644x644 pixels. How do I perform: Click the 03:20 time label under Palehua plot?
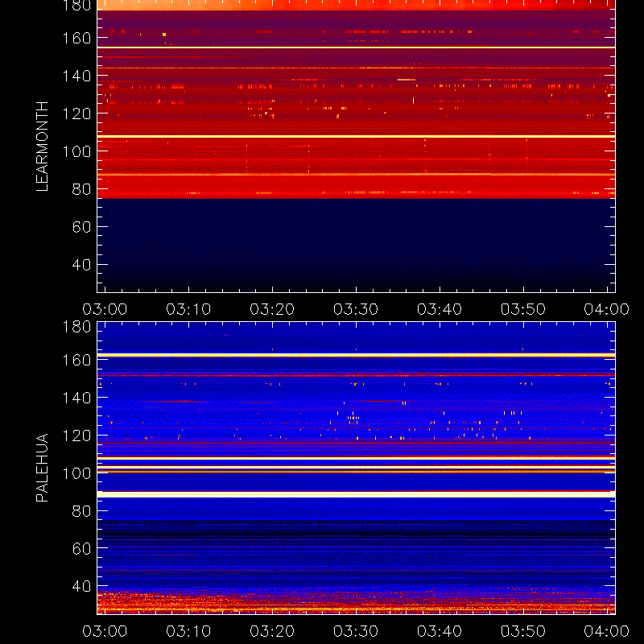click(272, 631)
